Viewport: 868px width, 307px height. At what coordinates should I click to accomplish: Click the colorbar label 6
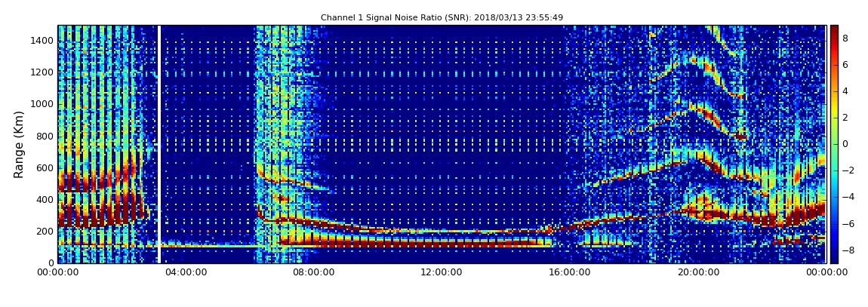click(845, 65)
